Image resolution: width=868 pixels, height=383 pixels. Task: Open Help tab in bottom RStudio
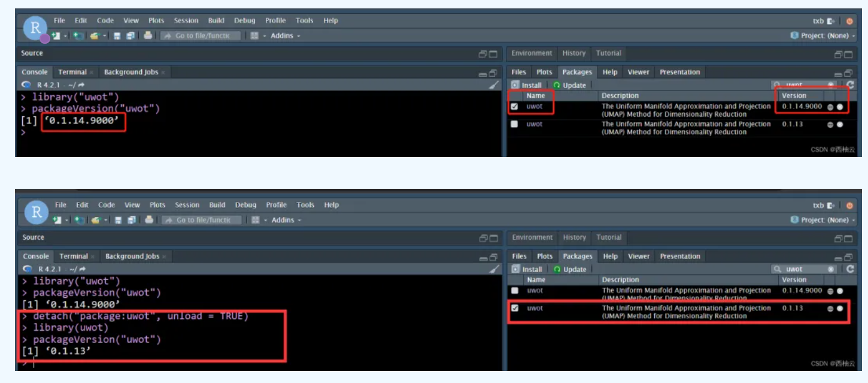point(610,257)
